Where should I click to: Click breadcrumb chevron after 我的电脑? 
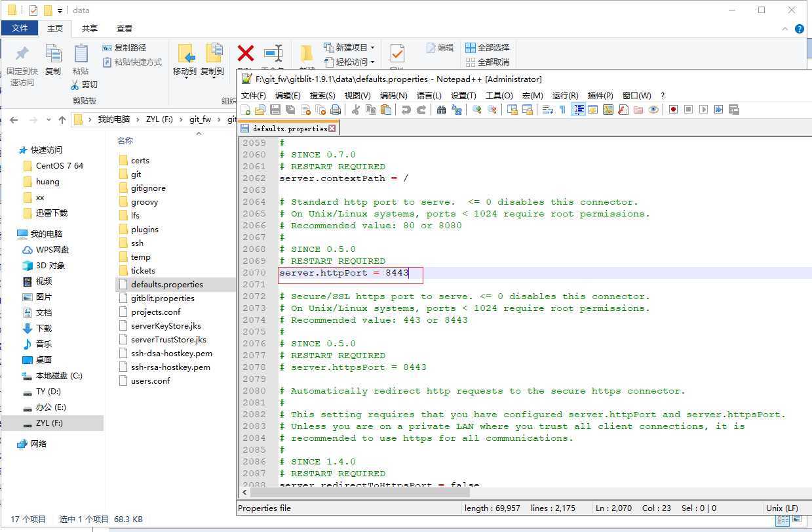138,119
